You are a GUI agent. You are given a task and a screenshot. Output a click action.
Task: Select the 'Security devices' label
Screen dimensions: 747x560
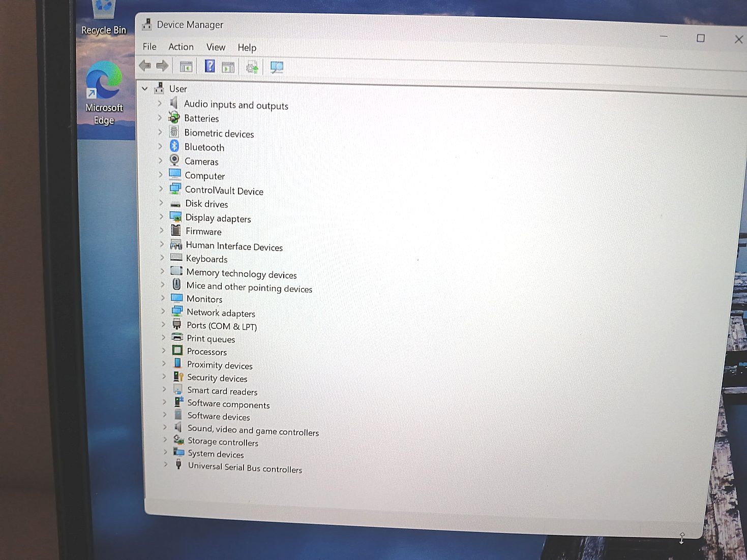click(217, 378)
